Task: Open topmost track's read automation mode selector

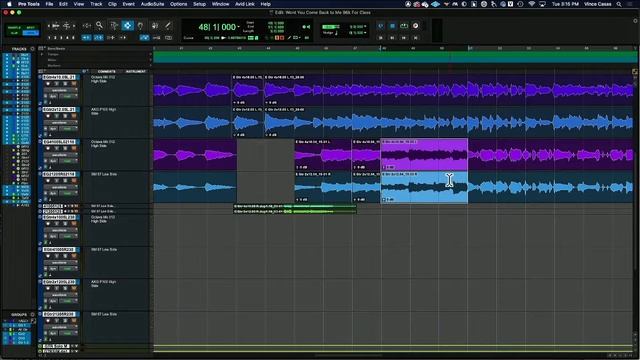Action: click(69, 96)
